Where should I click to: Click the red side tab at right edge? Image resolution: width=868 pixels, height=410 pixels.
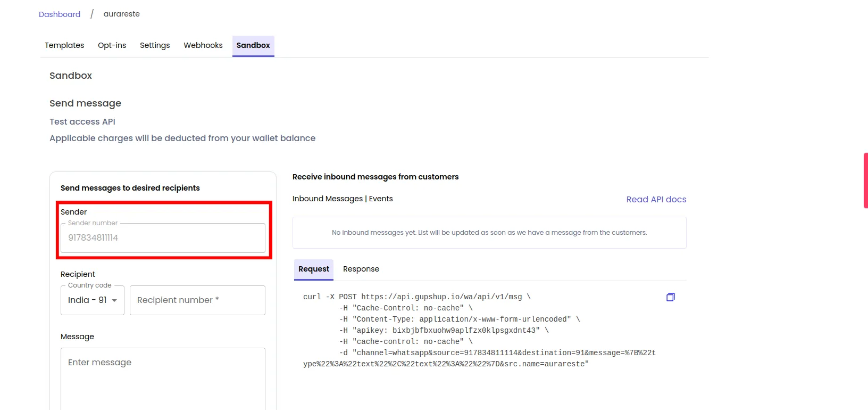pos(866,180)
